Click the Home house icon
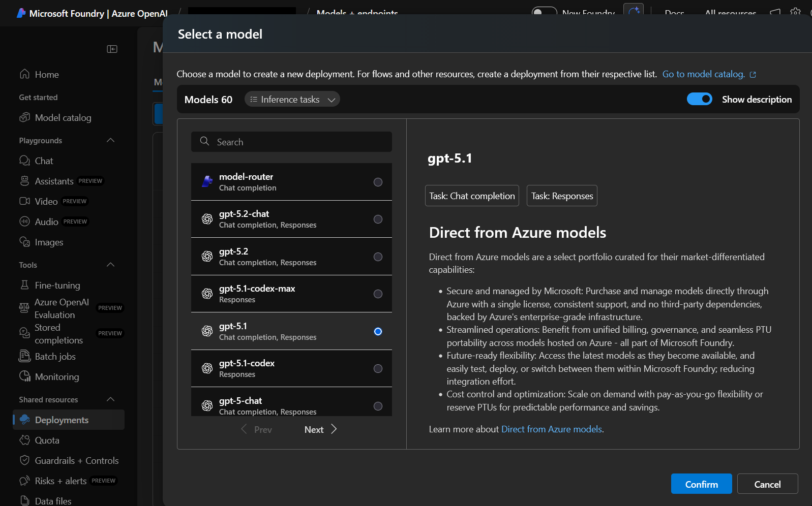812x506 pixels. 24,74
